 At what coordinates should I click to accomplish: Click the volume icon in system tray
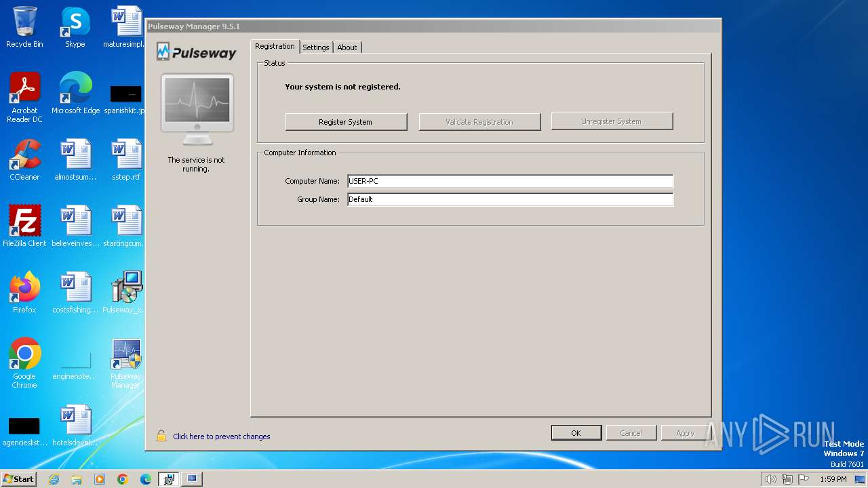tap(770, 479)
